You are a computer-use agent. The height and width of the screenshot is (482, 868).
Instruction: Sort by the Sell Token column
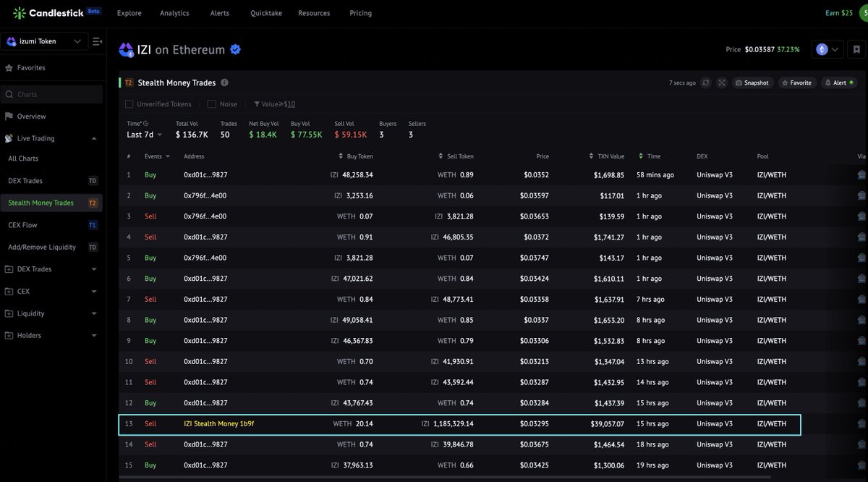point(456,156)
